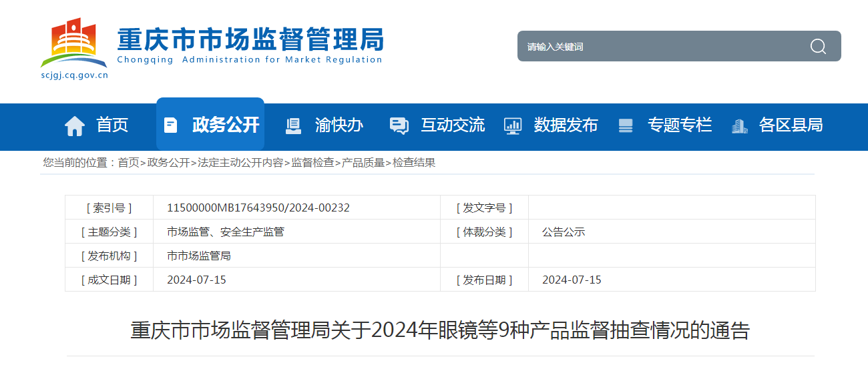Click the [ 发布机构 ] label

[109, 256]
